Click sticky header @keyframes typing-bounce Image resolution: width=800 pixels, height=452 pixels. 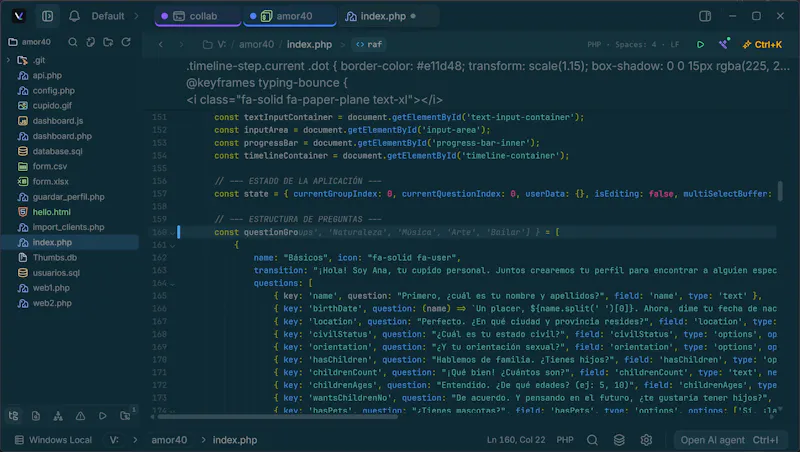(266, 83)
